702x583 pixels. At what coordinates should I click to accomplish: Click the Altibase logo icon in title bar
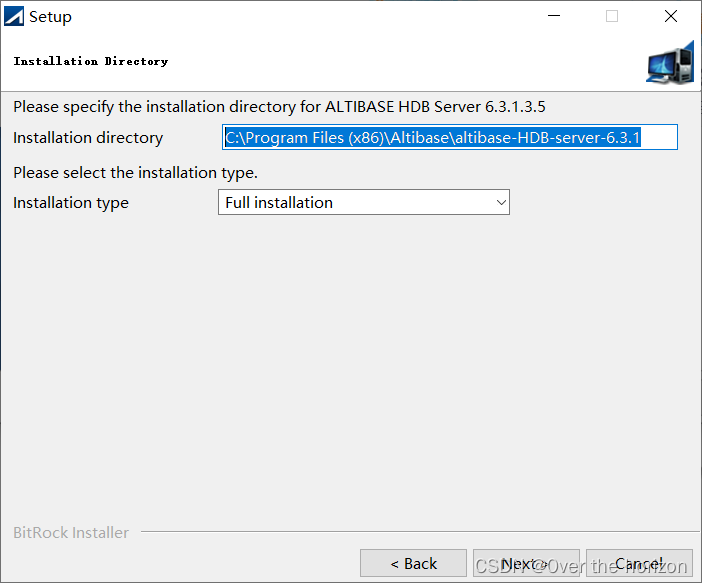14,17
